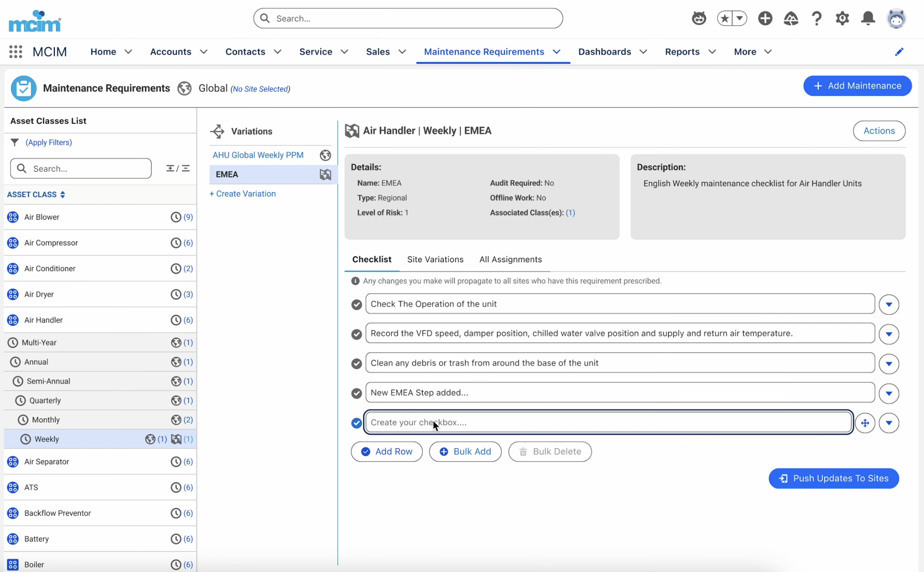
Task: Open the app launcher grid icon
Action: (16, 52)
